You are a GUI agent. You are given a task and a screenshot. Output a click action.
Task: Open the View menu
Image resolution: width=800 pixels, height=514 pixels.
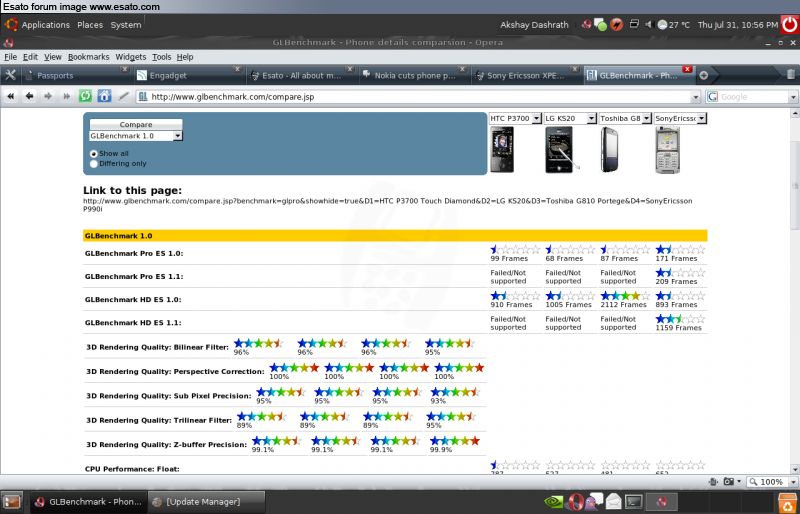pyautogui.click(x=53, y=57)
